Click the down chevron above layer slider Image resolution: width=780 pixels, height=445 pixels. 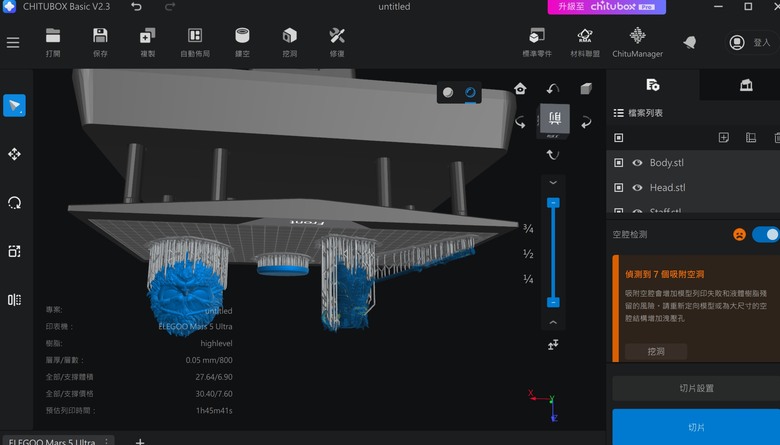click(553, 182)
